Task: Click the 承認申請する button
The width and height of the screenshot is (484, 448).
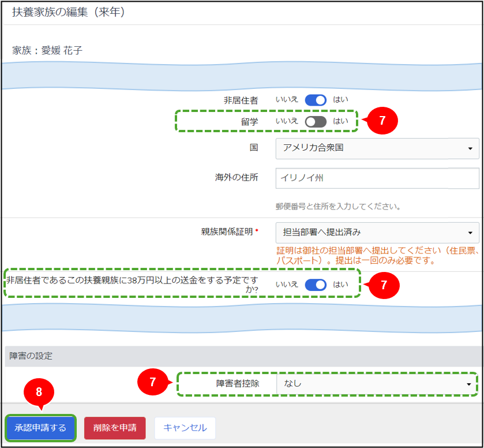Action: click(40, 428)
